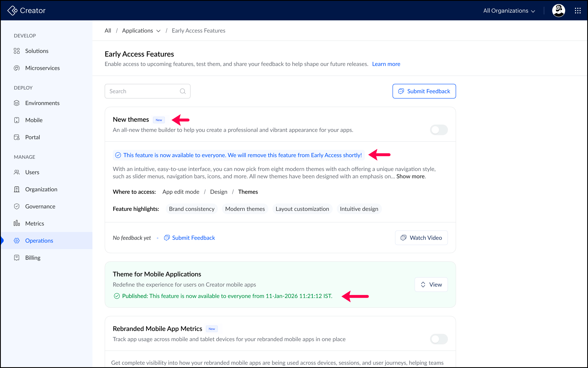Screen dimensions: 588x368
Task: Click the Metrics bar chart icon
Action: (16, 223)
